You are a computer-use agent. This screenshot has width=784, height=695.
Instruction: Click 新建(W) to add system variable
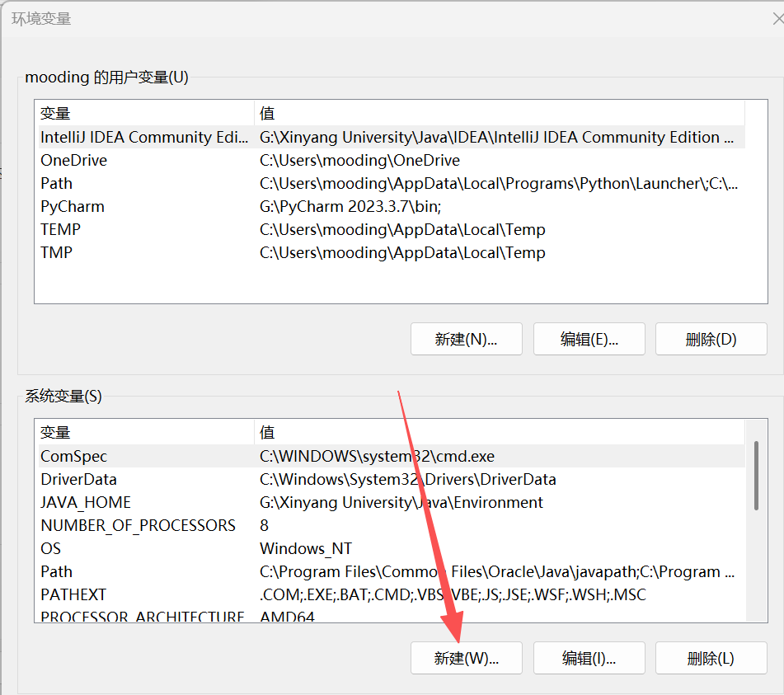pyautogui.click(x=466, y=658)
